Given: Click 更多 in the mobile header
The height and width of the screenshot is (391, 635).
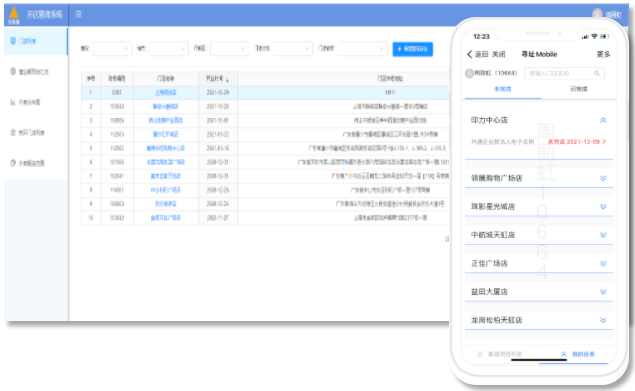Looking at the screenshot, I should point(603,54).
